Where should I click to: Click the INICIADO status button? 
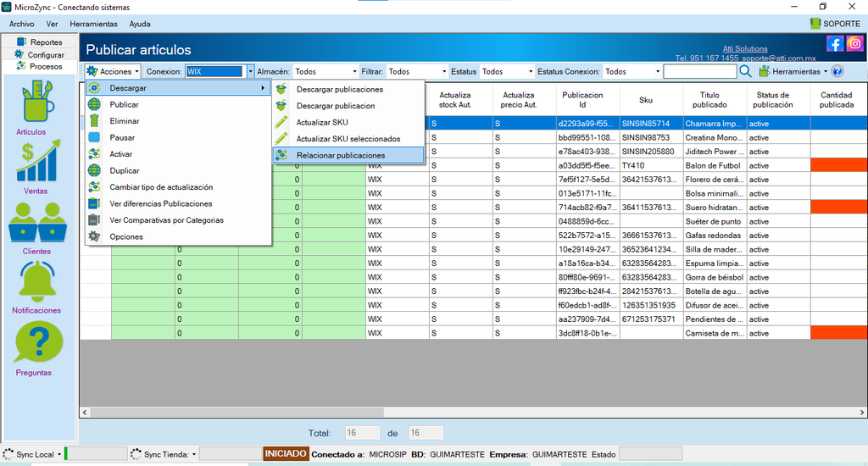286,454
